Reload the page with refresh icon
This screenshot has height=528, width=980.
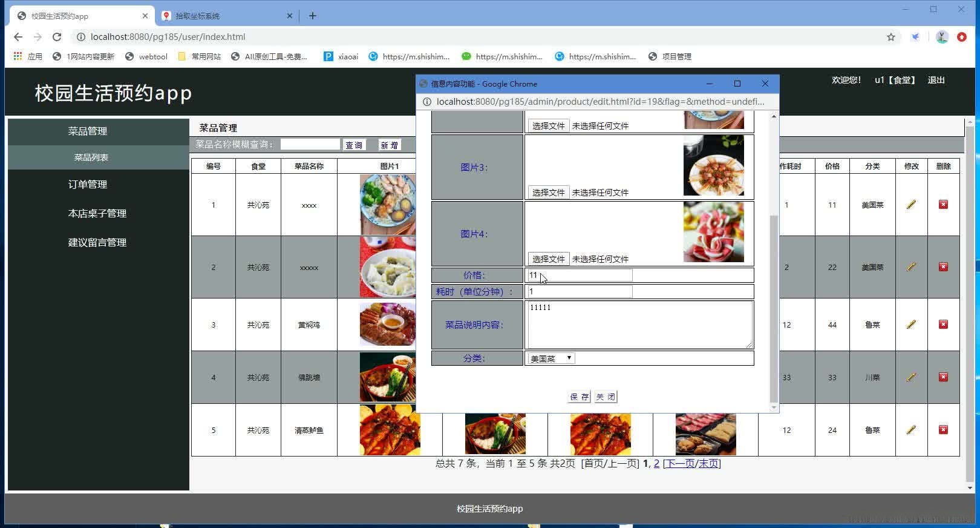click(x=57, y=37)
